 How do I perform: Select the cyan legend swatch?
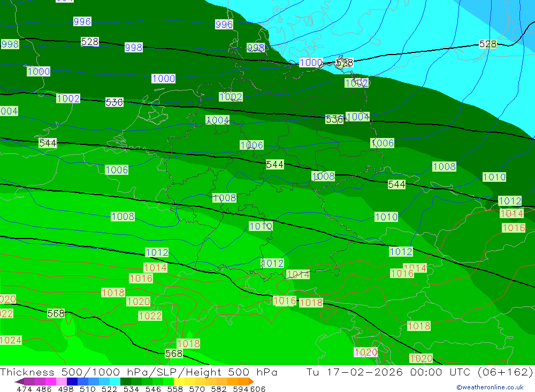coord(115,381)
